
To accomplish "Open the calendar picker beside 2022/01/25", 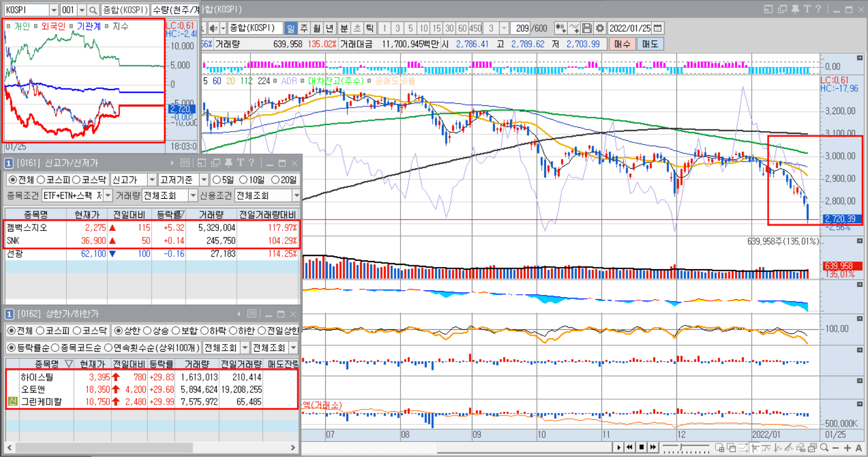I will (658, 28).
